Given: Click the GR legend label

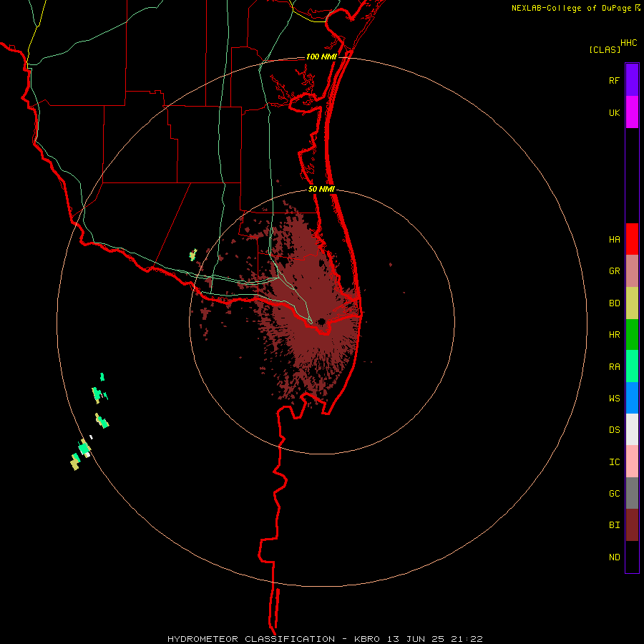Looking at the screenshot, I should (x=614, y=271).
